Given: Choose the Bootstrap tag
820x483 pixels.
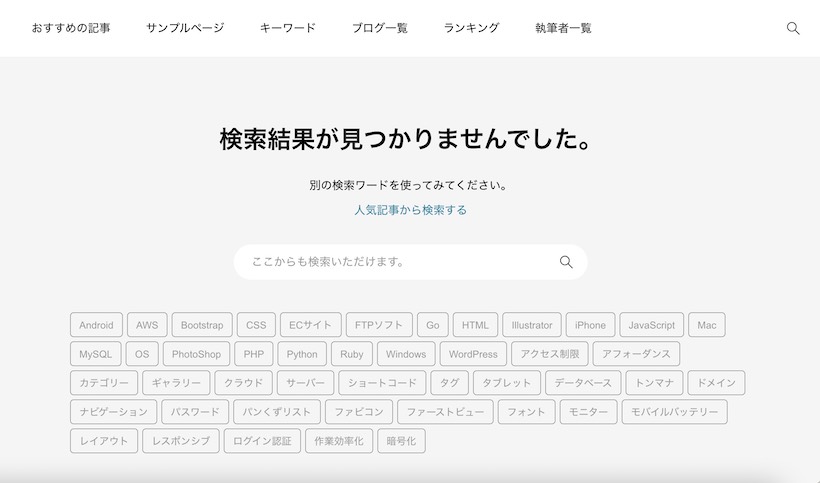Looking at the screenshot, I should click(202, 325).
